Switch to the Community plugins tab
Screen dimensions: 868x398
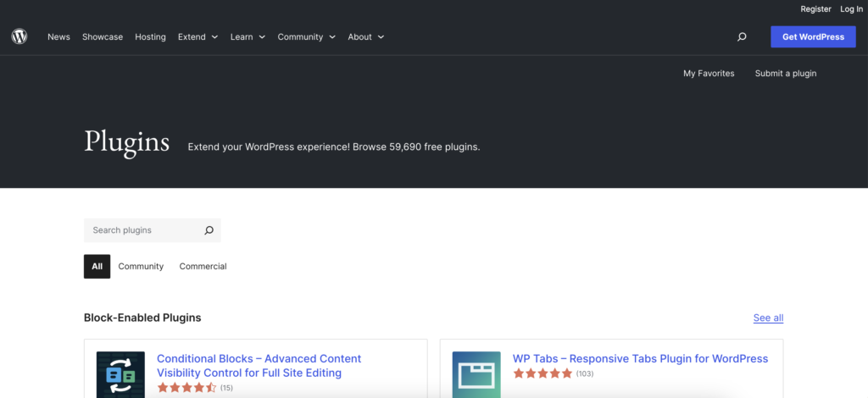pos(142,267)
